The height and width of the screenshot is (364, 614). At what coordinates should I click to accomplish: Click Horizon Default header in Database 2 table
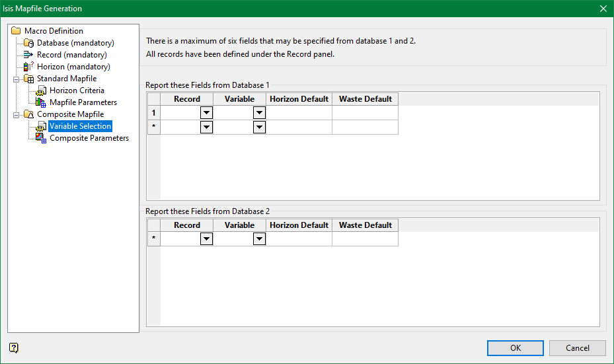(x=299, y=225)
